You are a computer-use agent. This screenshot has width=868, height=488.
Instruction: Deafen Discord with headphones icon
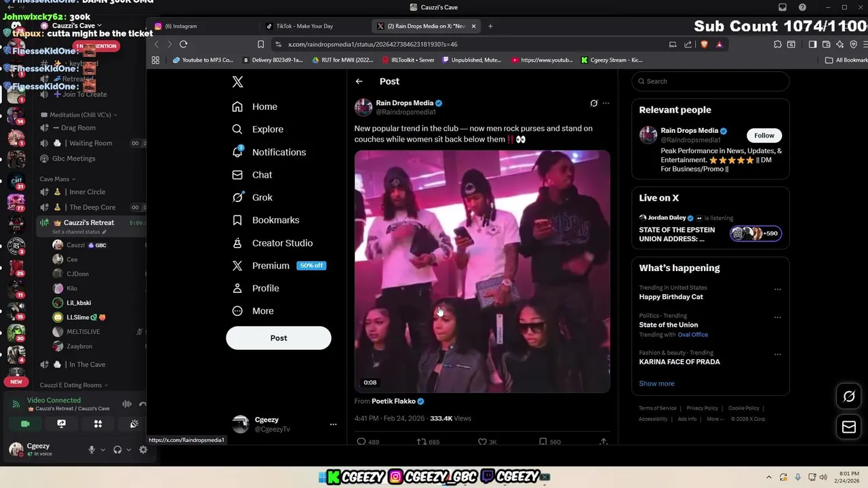point(117,449)
